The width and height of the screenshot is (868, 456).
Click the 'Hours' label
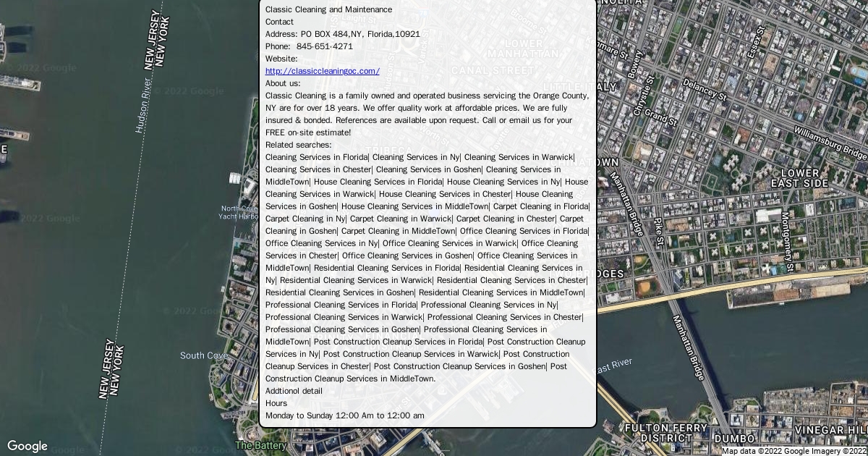click(276, 403)
